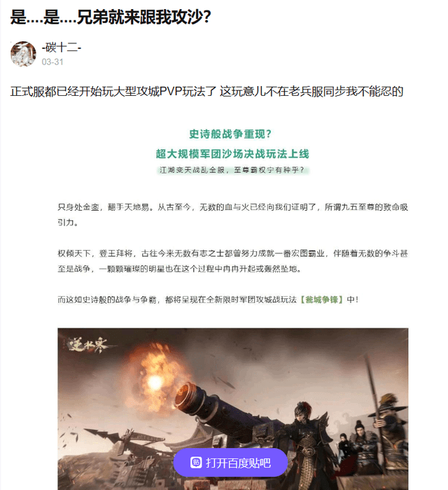
Task: Click the paragraph starting 权倾天下
Action: pyautogui.click(x=232, y=261)
